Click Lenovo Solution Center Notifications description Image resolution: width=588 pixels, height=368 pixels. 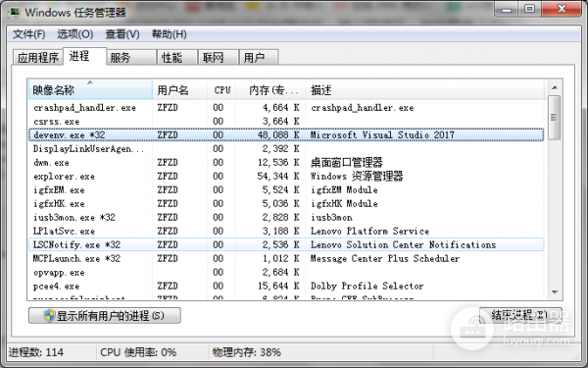pos(403,244)
